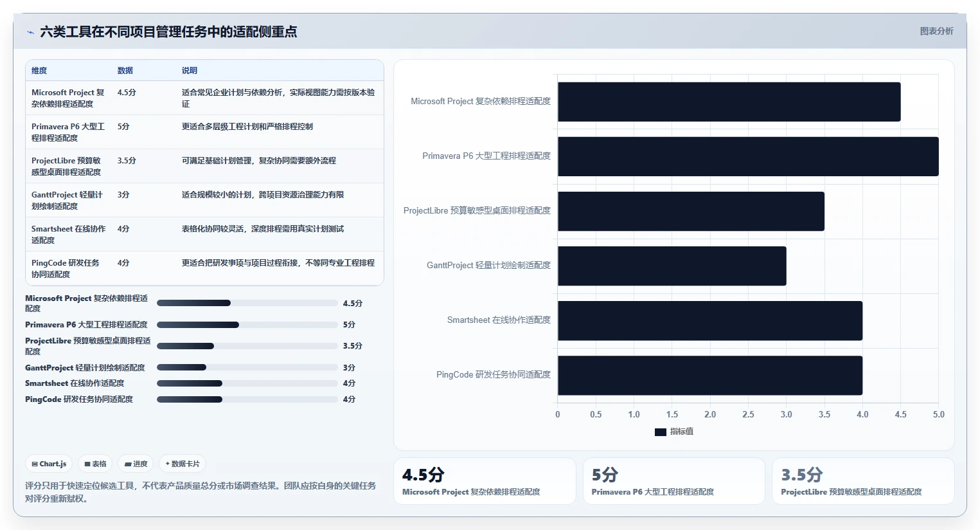Open the 5分 Primavera P6 data card
This screenshot has width=980, height=530.
(x=674, y=481)
